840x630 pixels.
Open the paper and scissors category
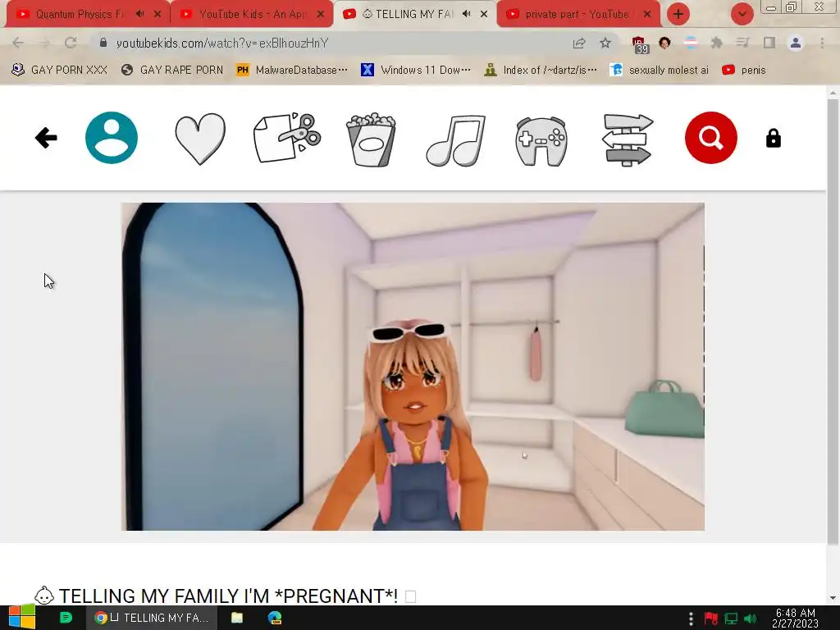coord(287,138)
